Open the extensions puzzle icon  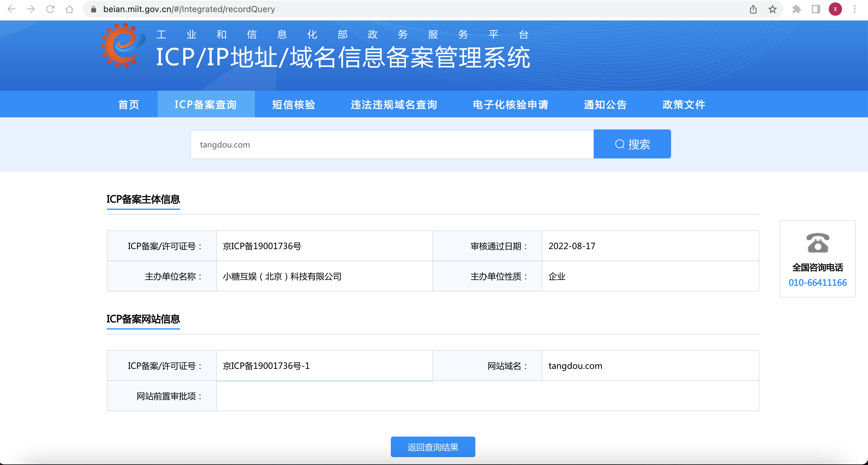coord(796,9)
